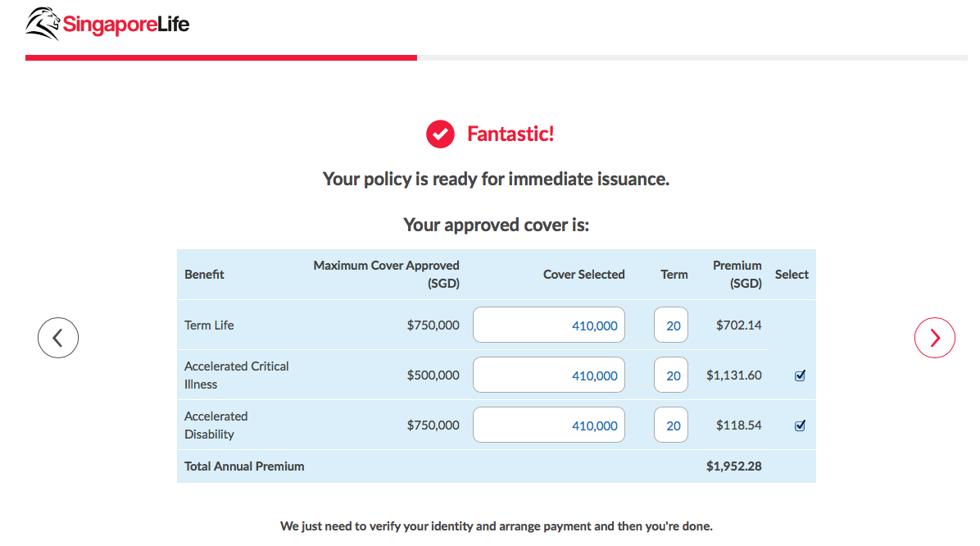Click the Term column header
Screen dimensions: 980x546
(674, 275)
